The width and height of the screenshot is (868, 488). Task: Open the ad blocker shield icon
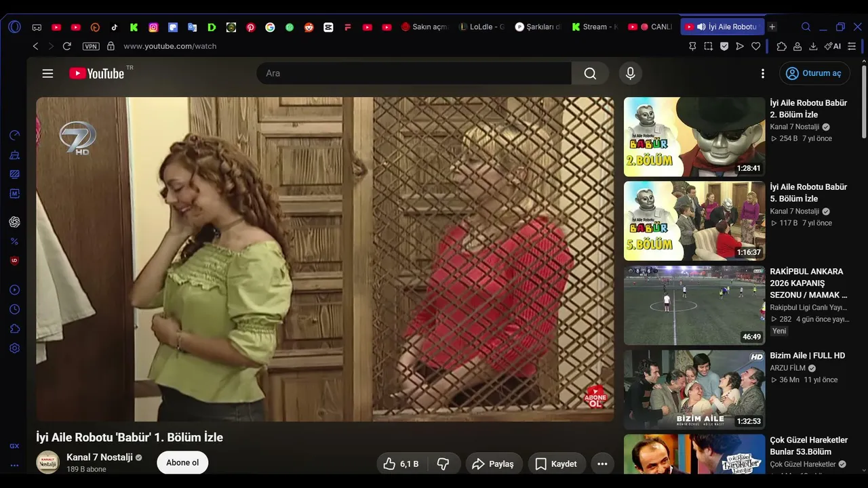(x=724, y=46)
